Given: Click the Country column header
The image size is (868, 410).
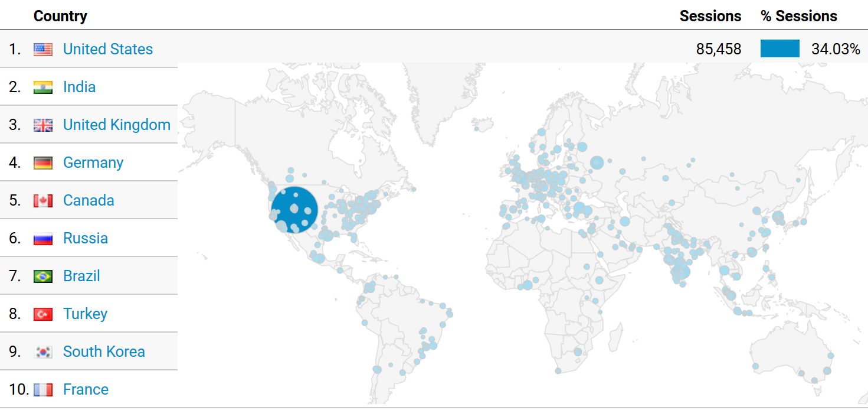Looking at the screenshot, I should point(60,16).
